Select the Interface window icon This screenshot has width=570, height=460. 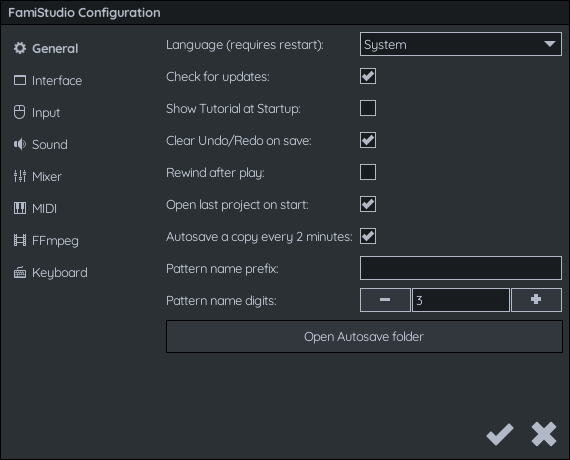20,80
